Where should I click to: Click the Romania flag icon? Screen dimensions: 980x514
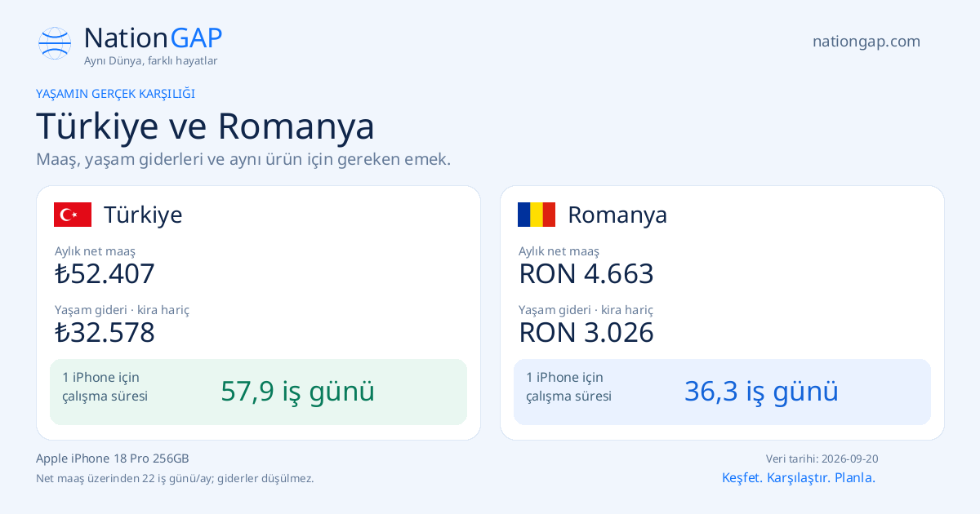coord(537,215)
